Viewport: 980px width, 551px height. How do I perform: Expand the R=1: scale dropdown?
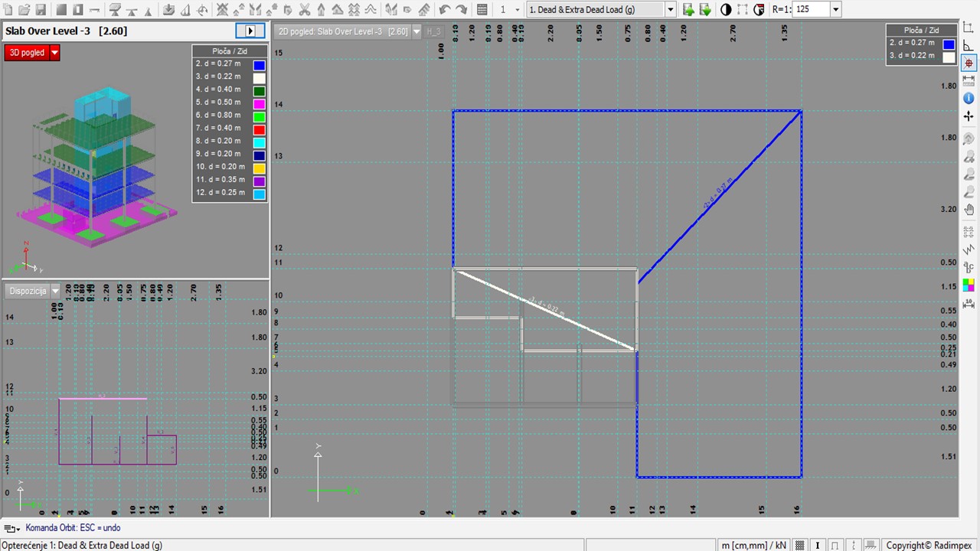[835, 10]
